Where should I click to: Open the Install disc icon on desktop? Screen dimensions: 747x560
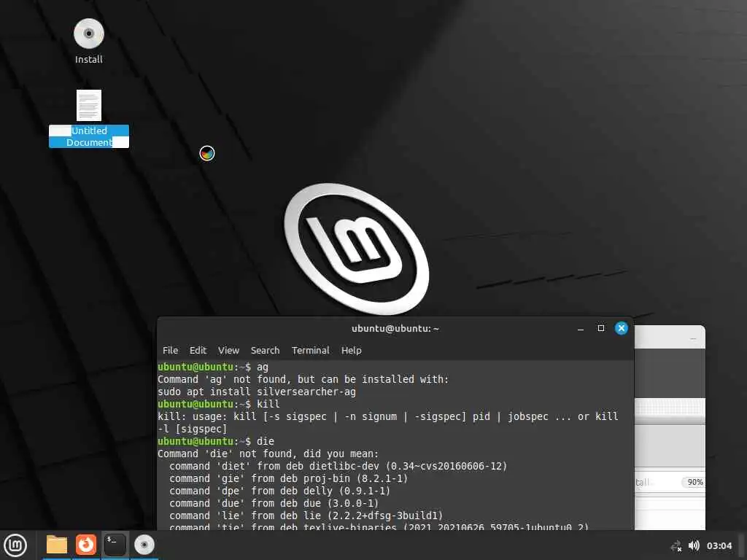pyautogui.click(x=88, y=34)
